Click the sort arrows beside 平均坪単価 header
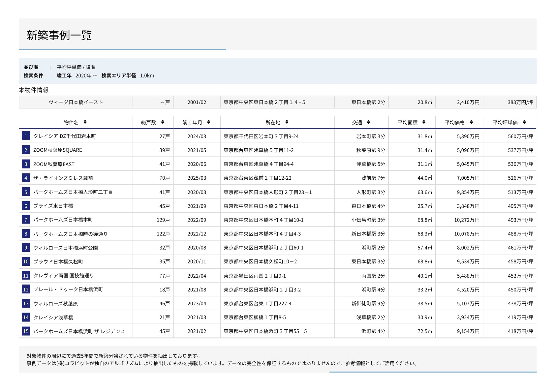 (524, 122)
